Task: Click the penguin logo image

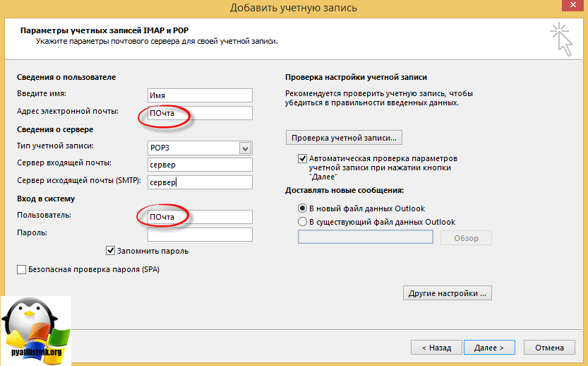Action: (35, 329)
